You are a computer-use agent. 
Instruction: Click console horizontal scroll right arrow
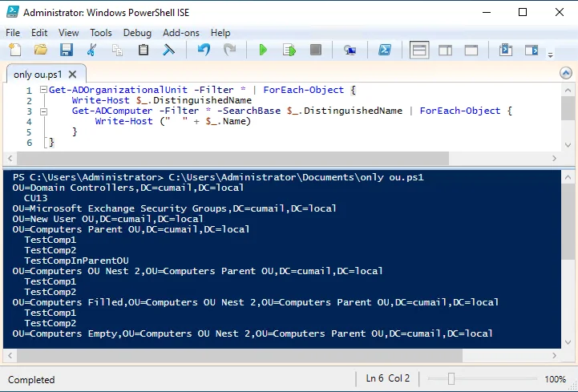[x=554, y=355]
